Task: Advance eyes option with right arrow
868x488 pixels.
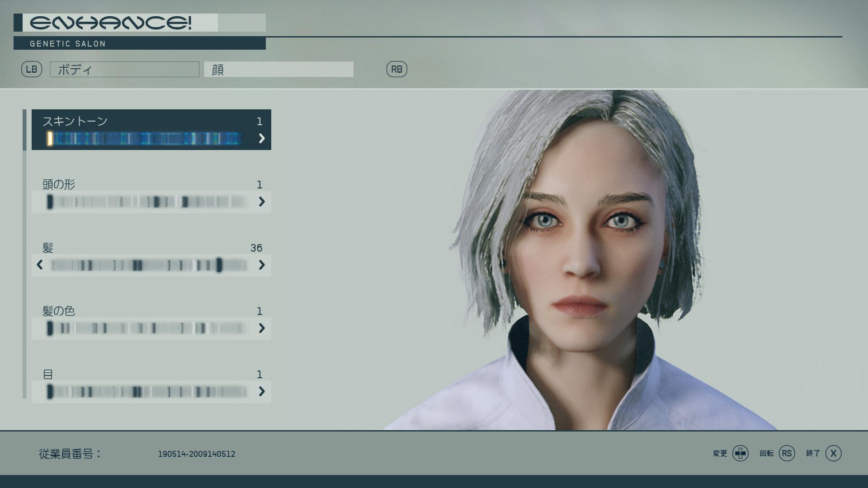Action: (x=261, y=391)
